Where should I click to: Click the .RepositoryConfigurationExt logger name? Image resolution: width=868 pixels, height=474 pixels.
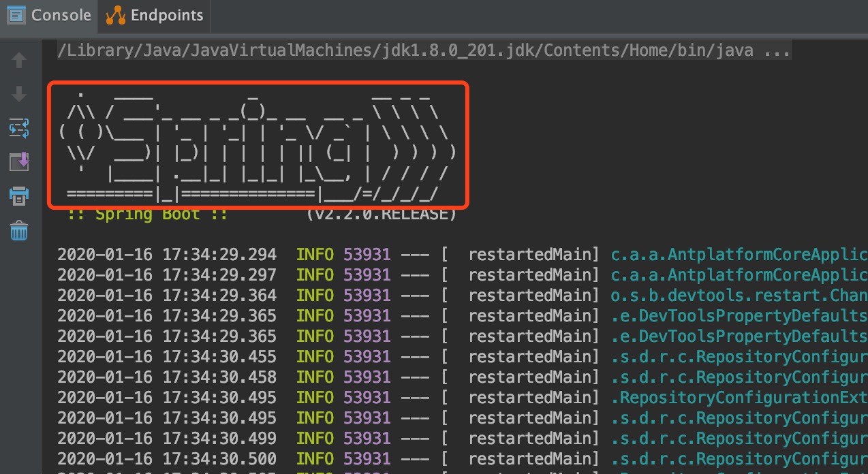click(739, 398)
